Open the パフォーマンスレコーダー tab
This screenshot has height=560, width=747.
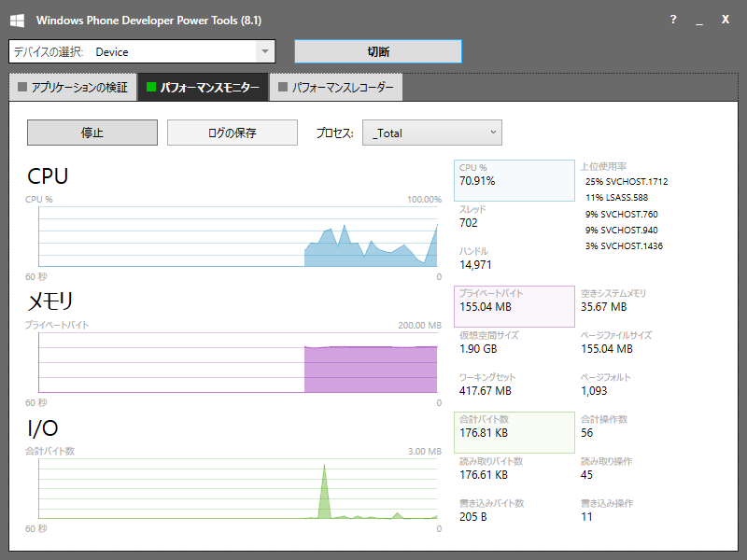click(x=336, y=87)
